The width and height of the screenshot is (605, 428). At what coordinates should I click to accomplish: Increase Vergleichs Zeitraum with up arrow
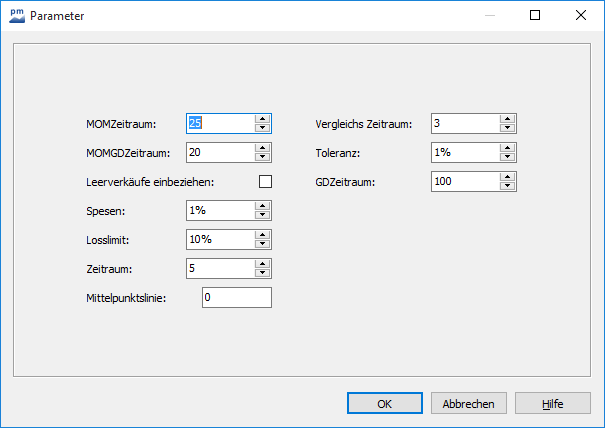tap(507, 118)
